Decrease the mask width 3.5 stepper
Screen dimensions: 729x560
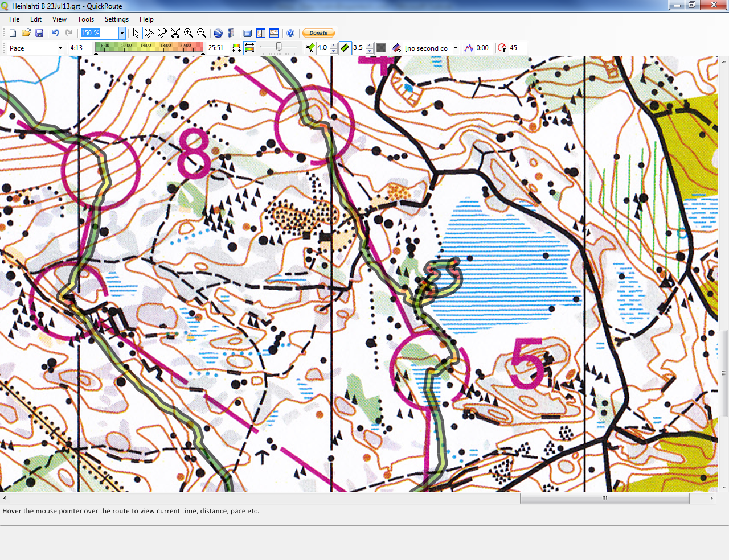coord(370,51)
